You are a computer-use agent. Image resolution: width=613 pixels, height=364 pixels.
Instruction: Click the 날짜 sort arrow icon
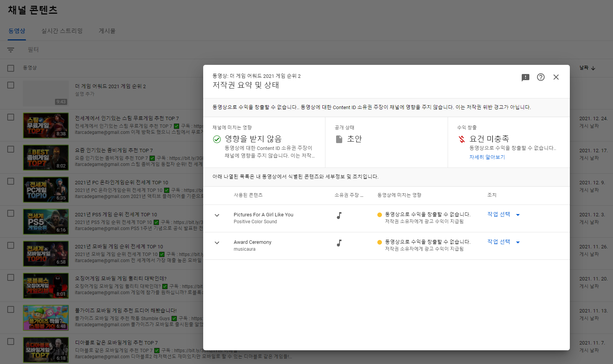593,68
